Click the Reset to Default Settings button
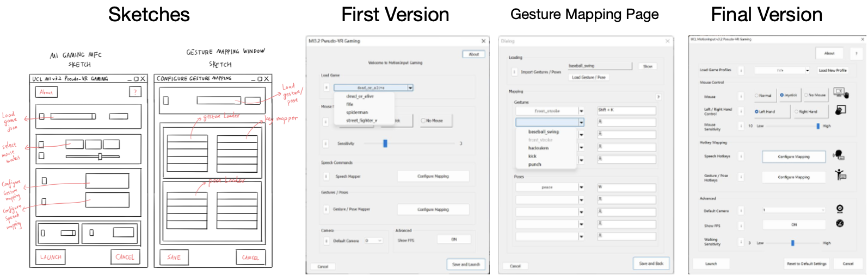The width and height of the screenshot is (868, 276). [806, 264]
